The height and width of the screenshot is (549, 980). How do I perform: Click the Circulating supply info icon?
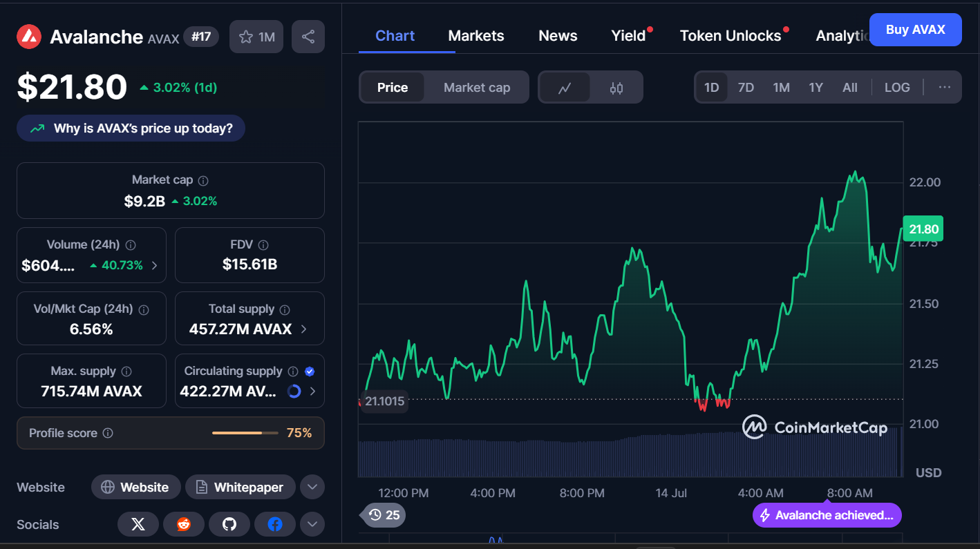(293, 372)
